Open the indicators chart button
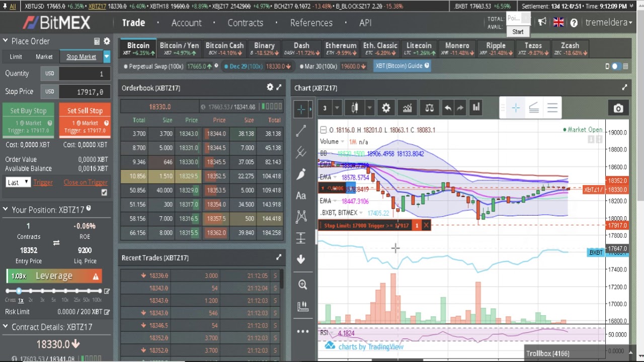The height and width of the screenshot is (362, 644). (407, 108)
